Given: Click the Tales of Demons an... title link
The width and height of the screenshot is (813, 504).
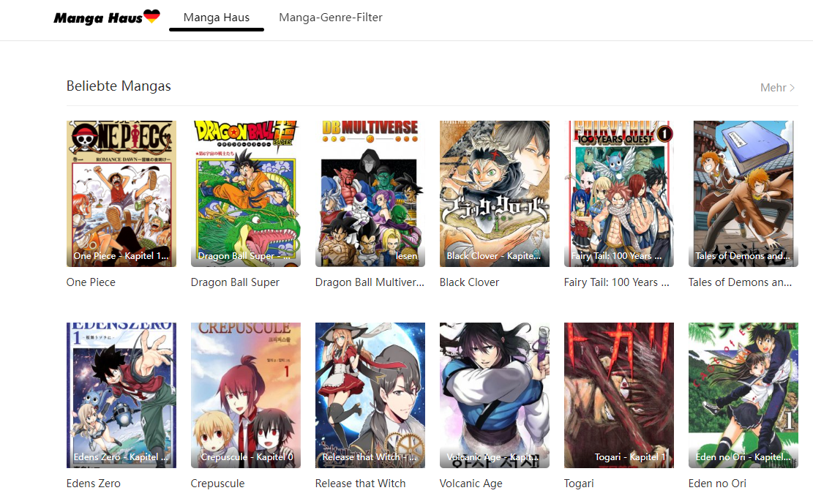Looking at the screenshot, I should click(740, 282).
